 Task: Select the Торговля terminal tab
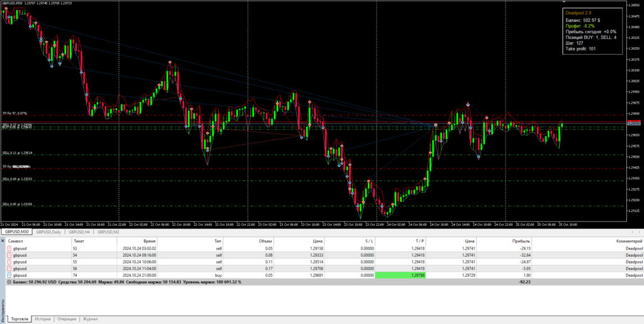tap(19, 319)
